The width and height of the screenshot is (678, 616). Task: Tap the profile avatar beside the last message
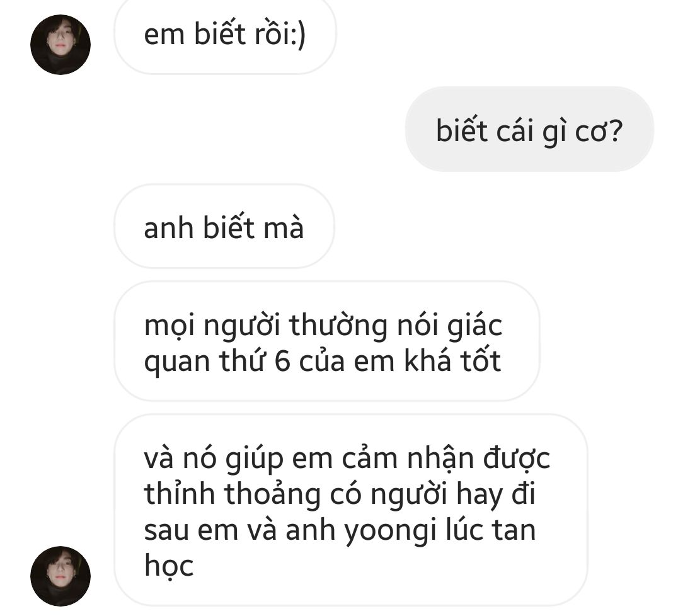(x=60, y=576)
